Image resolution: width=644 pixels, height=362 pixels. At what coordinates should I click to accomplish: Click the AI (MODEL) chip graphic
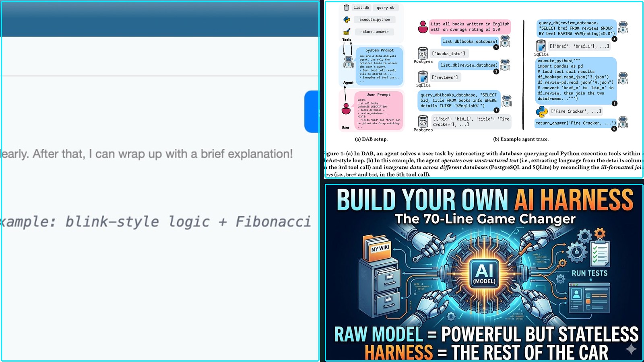(484, 273)
